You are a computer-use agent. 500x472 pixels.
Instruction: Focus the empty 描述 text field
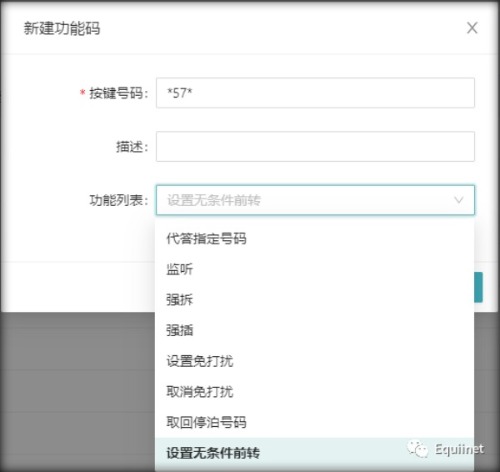point(315,146)
